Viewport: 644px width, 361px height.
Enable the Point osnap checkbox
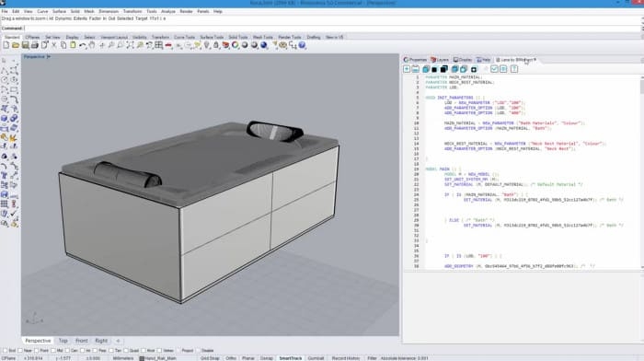point(37,351)
